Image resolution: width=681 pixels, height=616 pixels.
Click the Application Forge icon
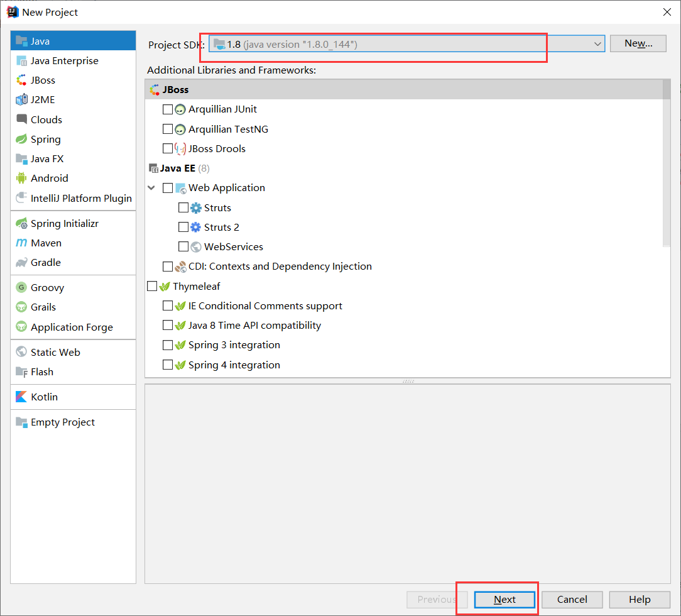[21, 326]
